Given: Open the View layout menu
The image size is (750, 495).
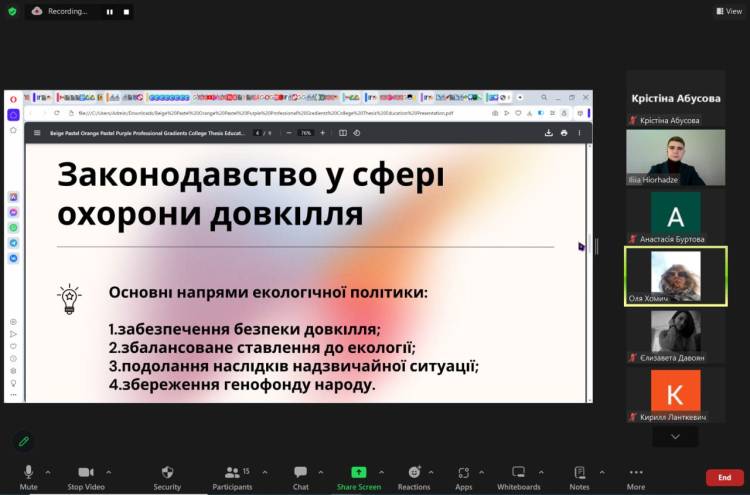Looking at the screenshot, I should [728, 11].
